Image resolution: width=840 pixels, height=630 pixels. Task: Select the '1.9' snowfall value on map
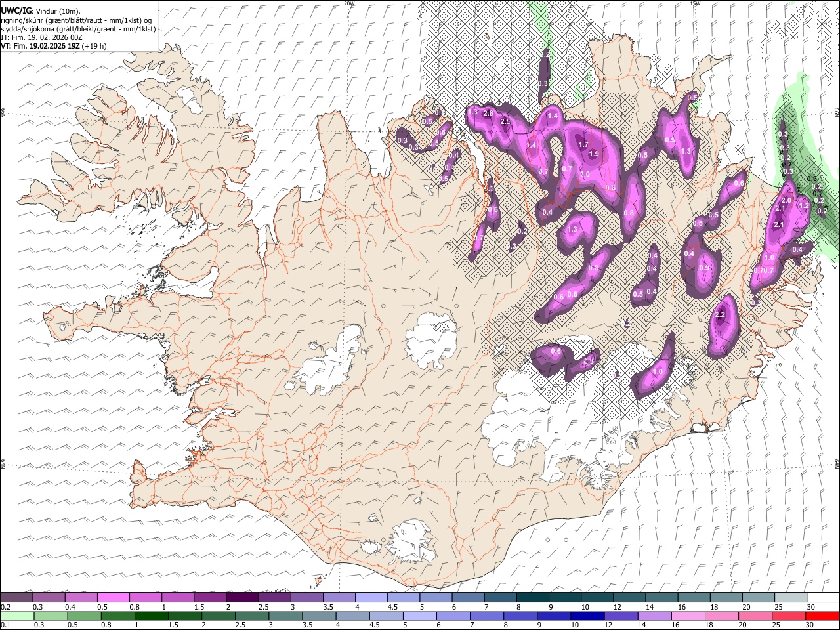[x=595, y=154]
